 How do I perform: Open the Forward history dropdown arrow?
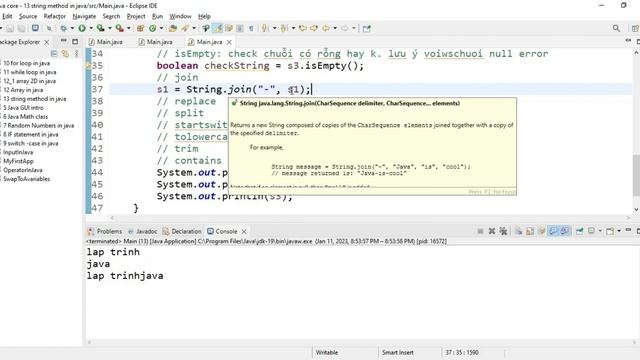354,28
